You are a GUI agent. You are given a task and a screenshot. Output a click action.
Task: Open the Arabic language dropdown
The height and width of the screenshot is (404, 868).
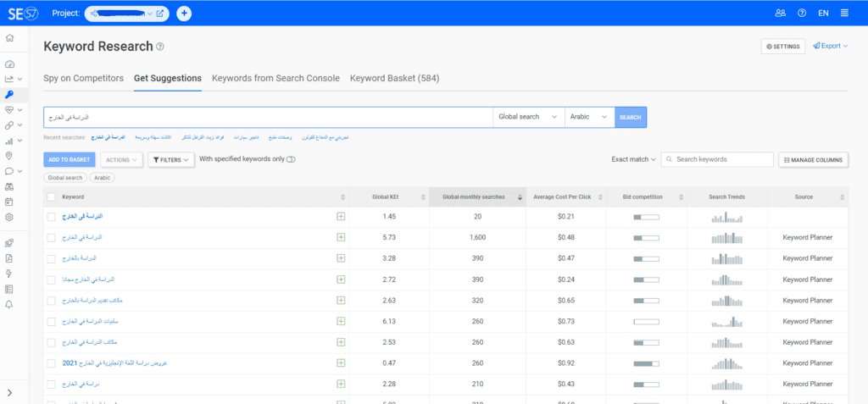coord(589,118)
